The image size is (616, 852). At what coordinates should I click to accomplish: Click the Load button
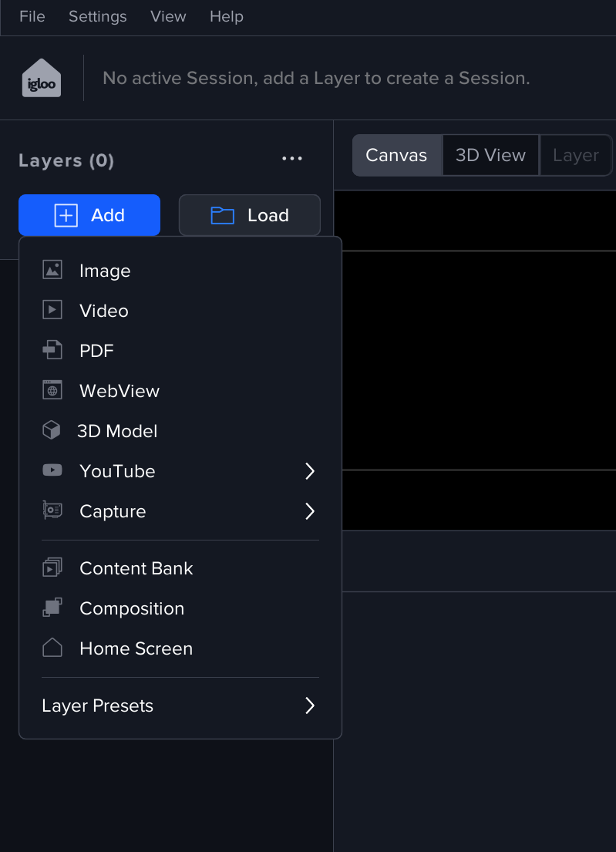click(x=250, y=215)
